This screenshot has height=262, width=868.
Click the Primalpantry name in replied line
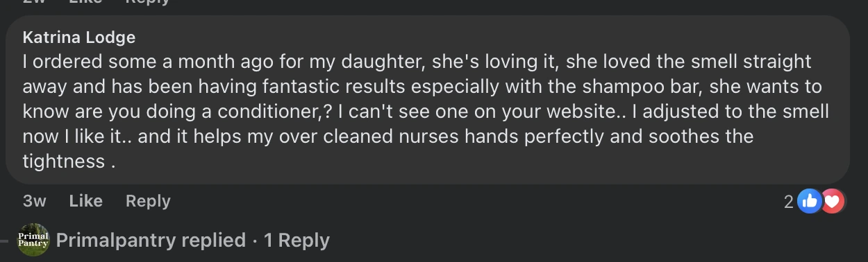(x=115, y=241)
